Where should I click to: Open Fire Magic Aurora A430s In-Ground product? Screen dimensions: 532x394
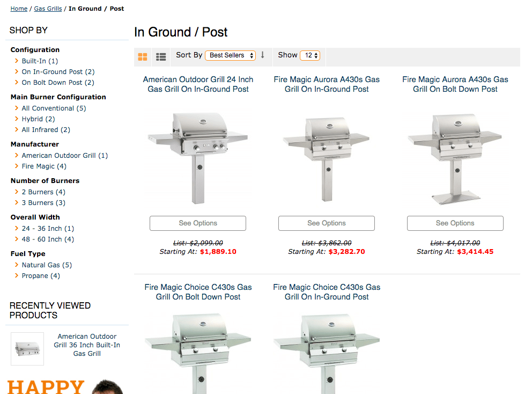coord(326,84)
